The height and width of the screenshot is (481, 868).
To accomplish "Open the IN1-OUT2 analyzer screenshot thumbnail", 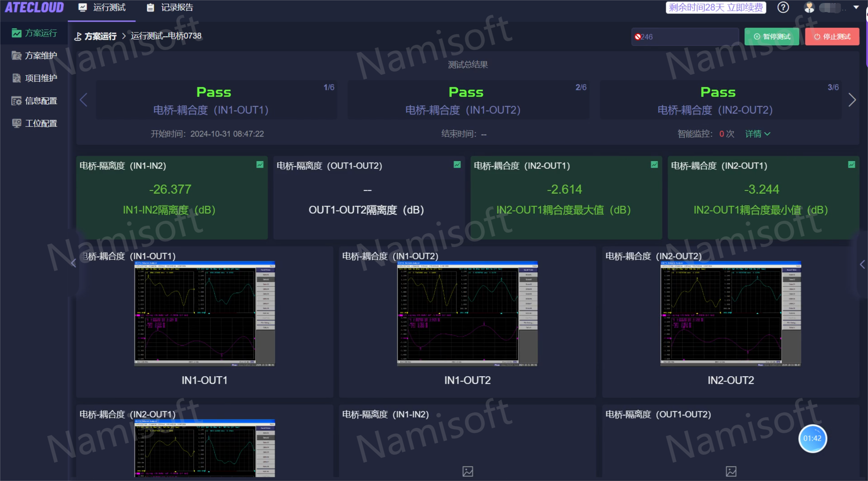I will pos(467,314).
